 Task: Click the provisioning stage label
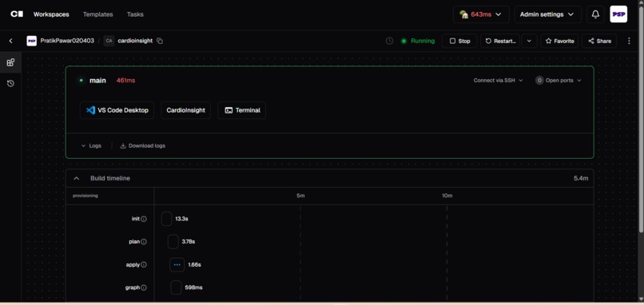click(x=85, y=196)
